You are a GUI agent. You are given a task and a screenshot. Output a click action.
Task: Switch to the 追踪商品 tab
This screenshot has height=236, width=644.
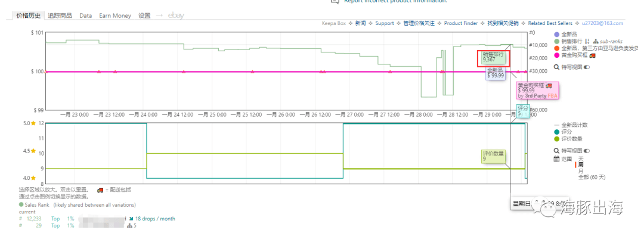pyautogui.click(x=60, y=15)
